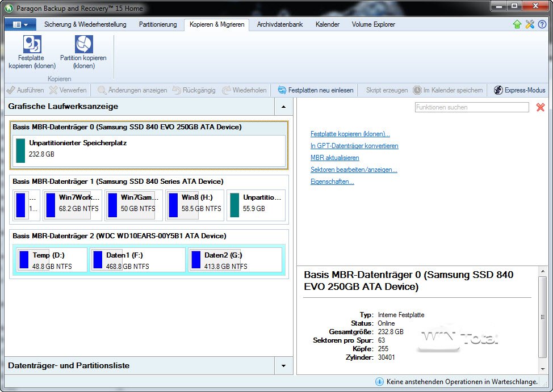
Task: Collapse Grafische Laufwerksanzeige panel
Action: [x=283, y=107]
